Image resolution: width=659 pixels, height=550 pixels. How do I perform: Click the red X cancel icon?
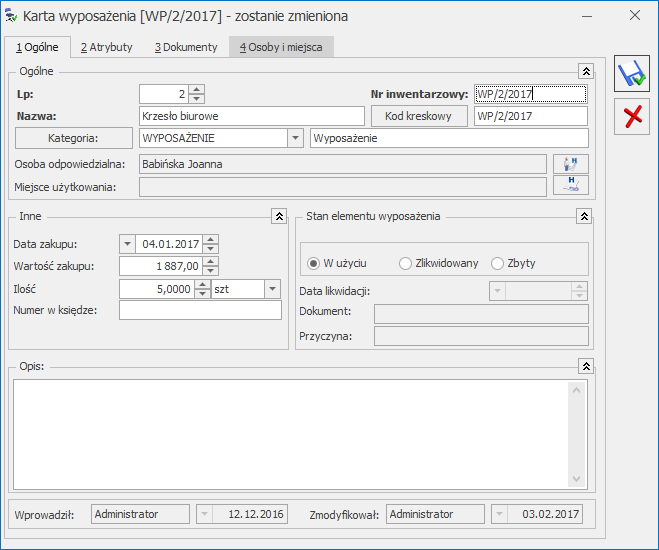click(631, 116)
